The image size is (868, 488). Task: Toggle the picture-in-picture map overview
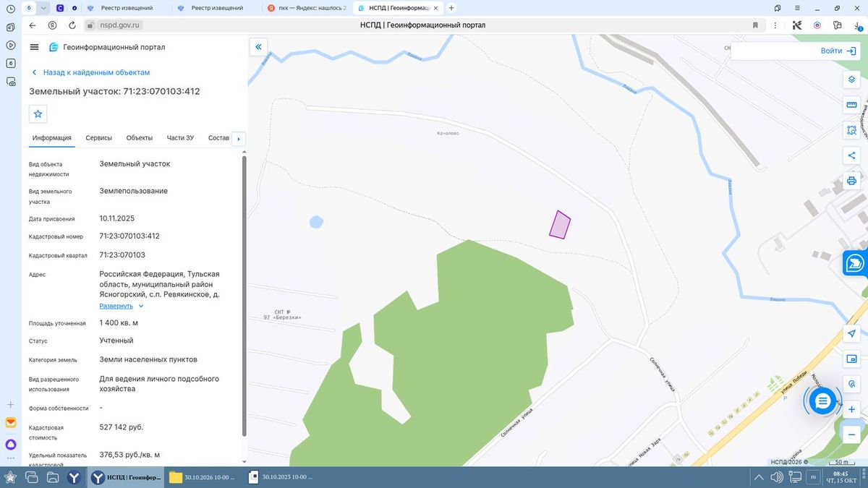pyautogui.click(x=851, y=359)
